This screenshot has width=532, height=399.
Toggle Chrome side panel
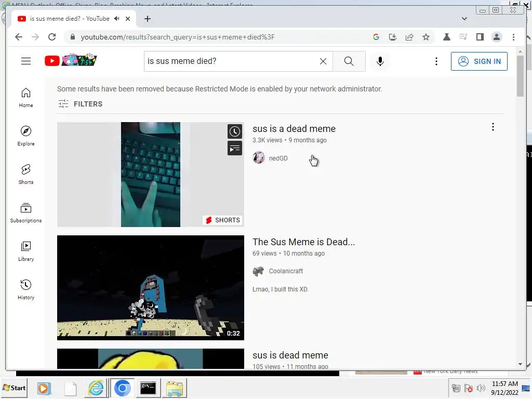pos(480,37)
